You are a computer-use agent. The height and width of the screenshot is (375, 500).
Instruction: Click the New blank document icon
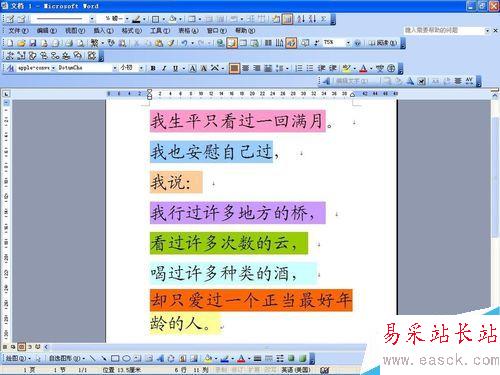[x=10, y=43]
